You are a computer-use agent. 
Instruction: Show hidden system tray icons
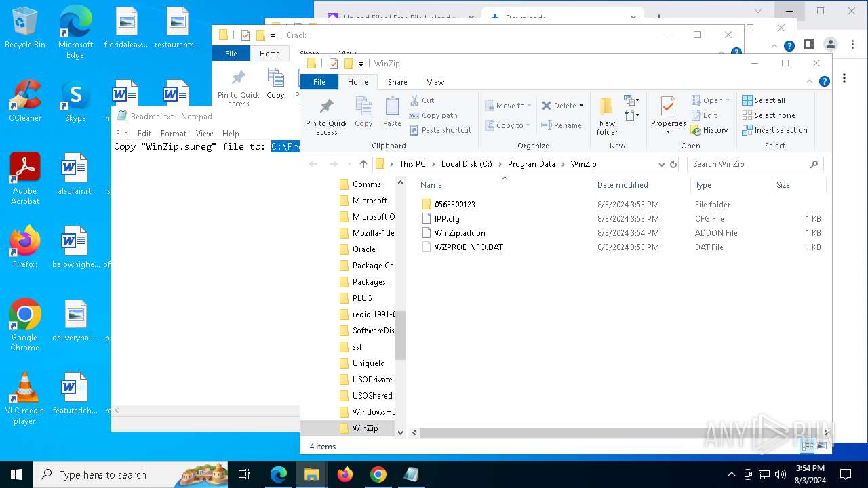(x=731, y=474)
